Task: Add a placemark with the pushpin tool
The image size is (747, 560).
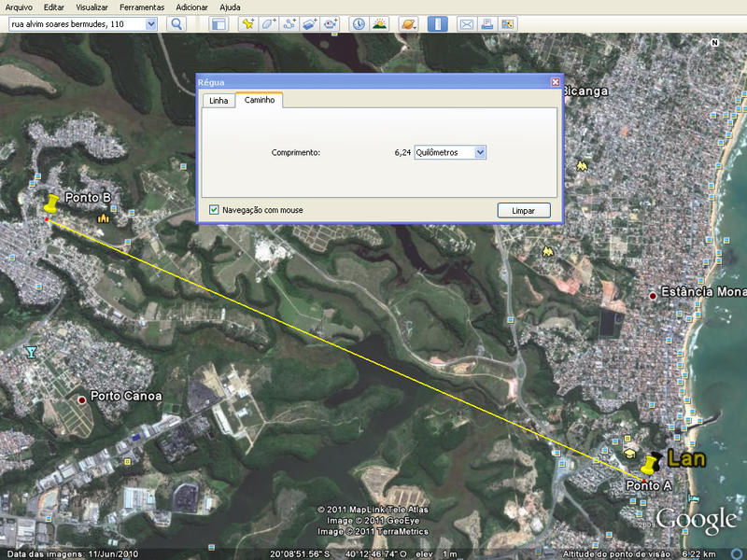Action: click(x=247, y=24)
